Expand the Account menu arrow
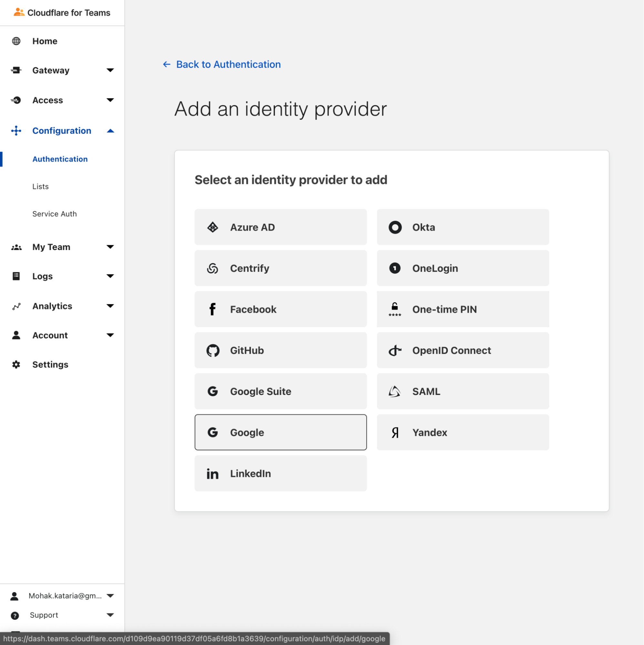This screenshot has width=644, height=645. point(110,335)
